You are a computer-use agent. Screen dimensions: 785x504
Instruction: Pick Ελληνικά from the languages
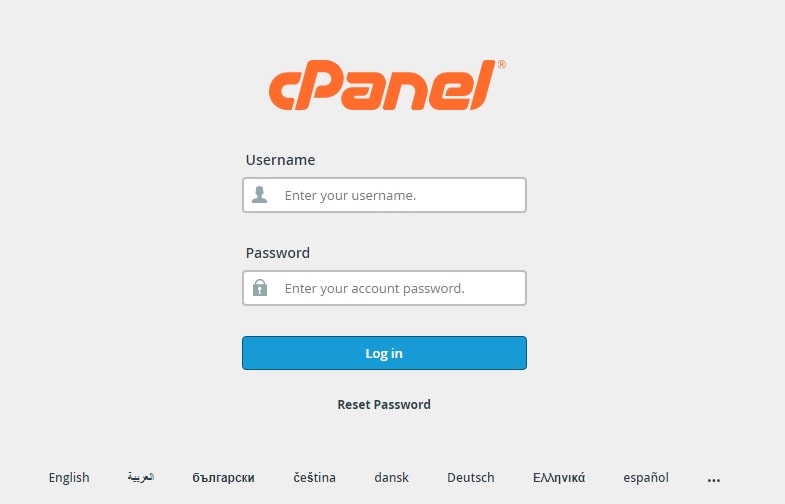pyautogui.click(x=559, y=478)
